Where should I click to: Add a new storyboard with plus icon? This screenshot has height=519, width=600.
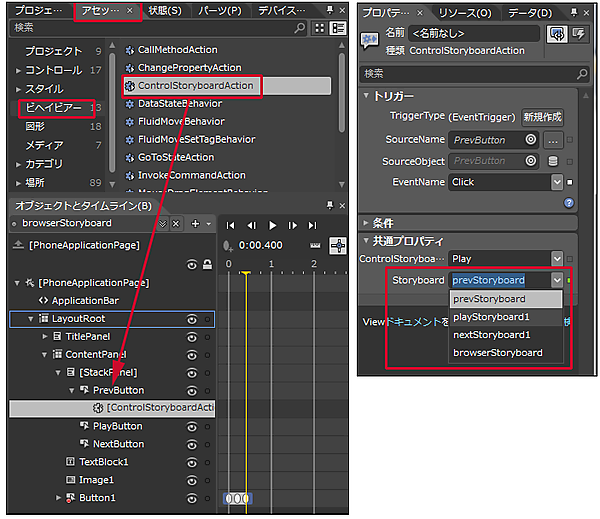click(x=195, y=223)
